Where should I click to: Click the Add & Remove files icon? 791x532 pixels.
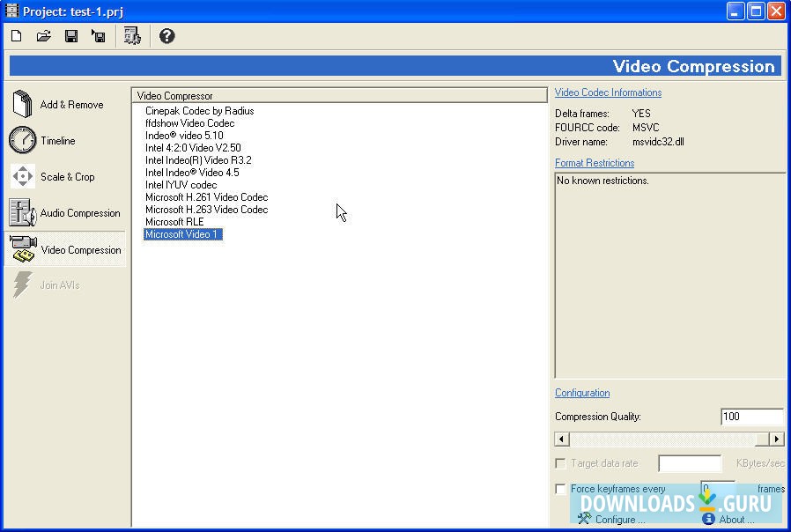click(23, 104)
